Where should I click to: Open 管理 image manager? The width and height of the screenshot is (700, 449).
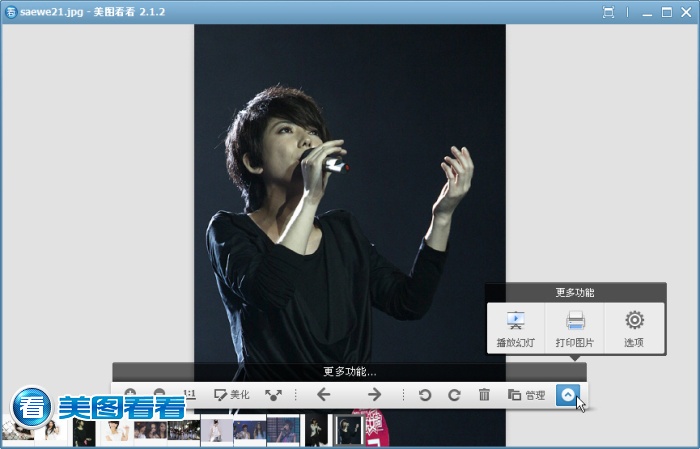pyautogui.click(x=527, y=395)
